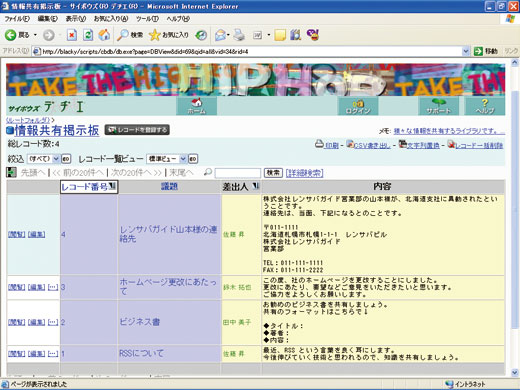Screen dimensions: 520x390
Task: Sort by 差出人 arrow icon
Action: [x=256, y=186]
